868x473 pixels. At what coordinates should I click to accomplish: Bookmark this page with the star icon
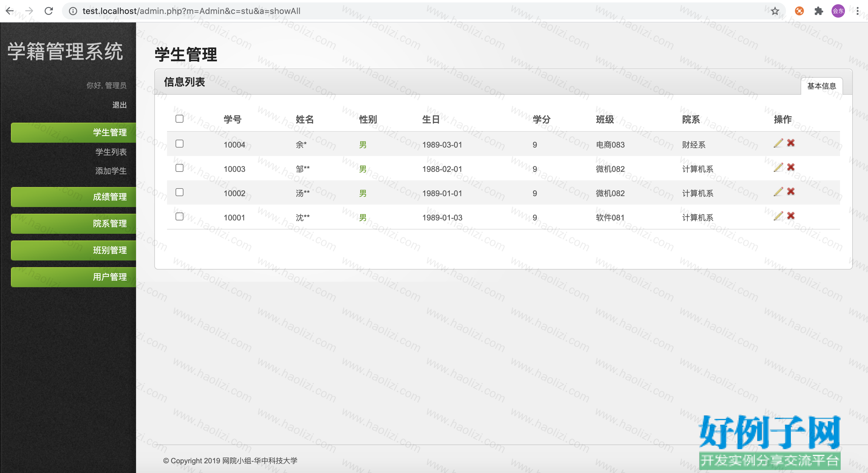point(775,11)
